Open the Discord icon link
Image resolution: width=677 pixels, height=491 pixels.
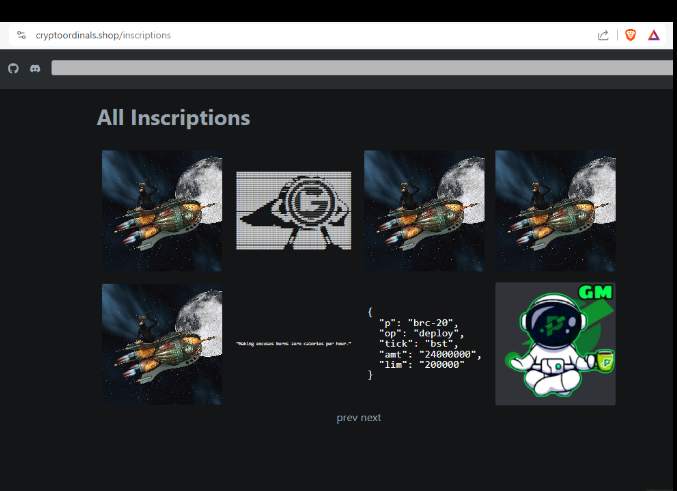click(35, 68)
